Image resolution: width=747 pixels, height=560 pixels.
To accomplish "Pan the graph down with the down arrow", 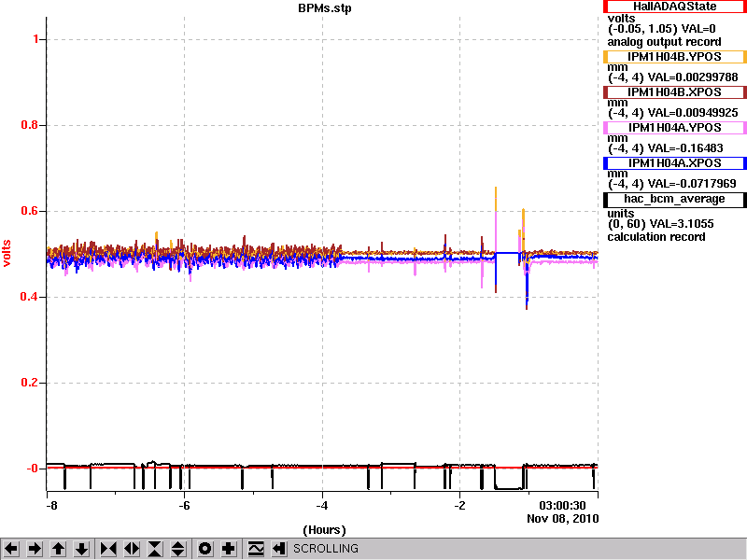I will (x=82, y=549).
